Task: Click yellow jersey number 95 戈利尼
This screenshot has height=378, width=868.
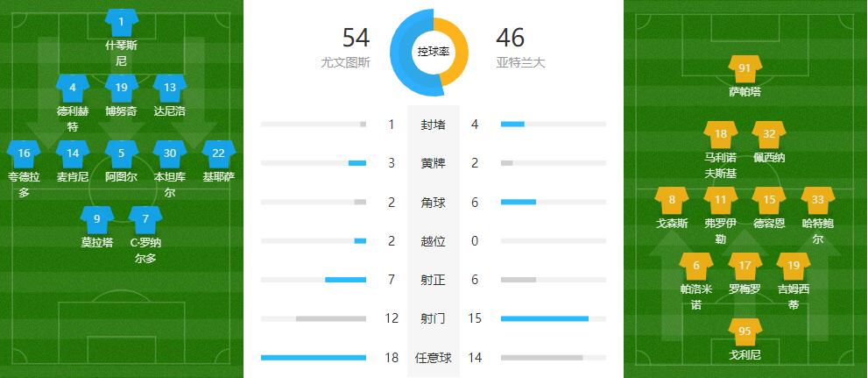Action: tap(745, 331)
